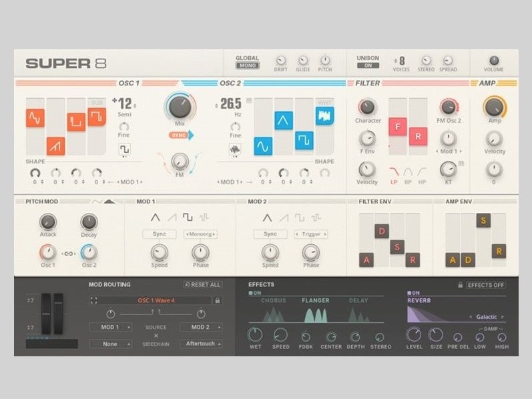Switch to the Chorus effect tab
This screenshot has width=532, height=399.
[x=273, y=301]
